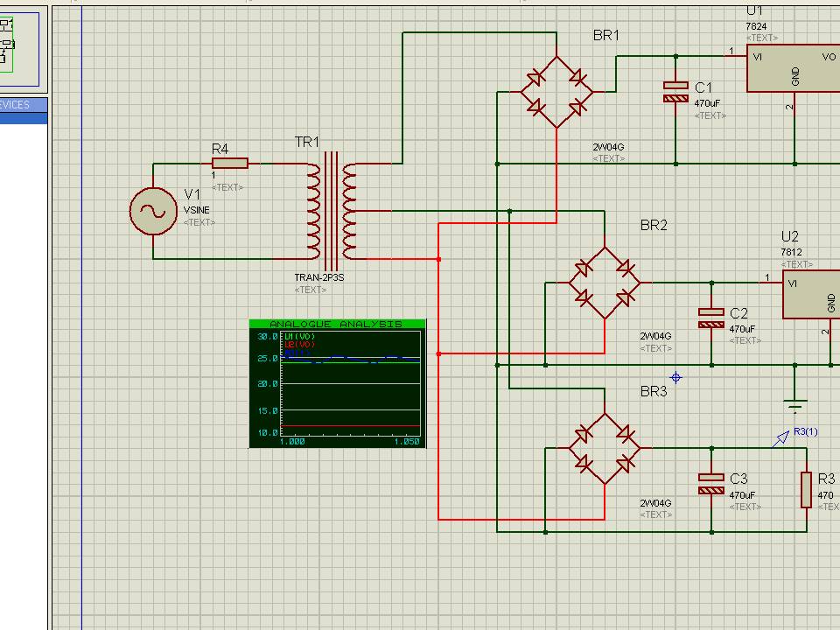Select the highlighted item in device list

[x=24, y=118]
